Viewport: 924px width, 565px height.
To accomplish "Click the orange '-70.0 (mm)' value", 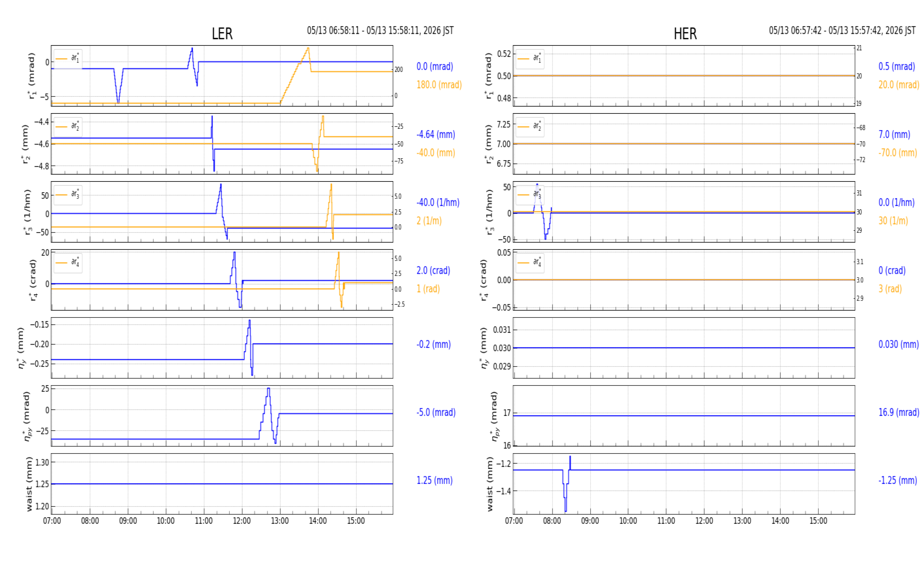I will coord(898,153).
